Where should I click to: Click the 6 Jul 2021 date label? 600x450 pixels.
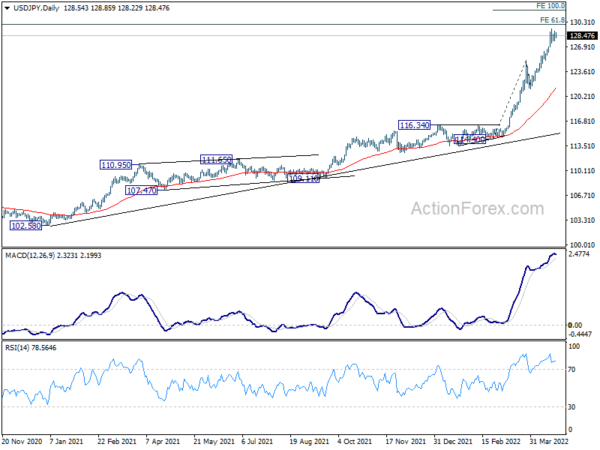pos(257,442)
